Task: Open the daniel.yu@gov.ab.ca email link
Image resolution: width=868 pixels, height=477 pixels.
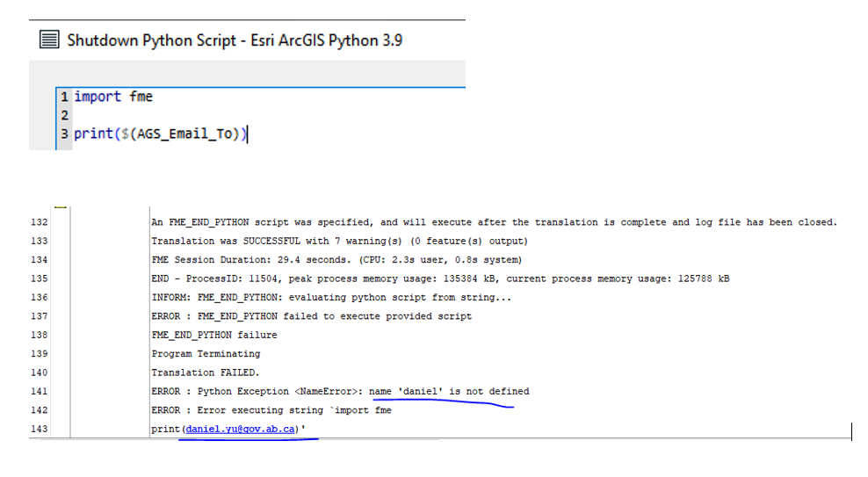Action: [240, 429]
